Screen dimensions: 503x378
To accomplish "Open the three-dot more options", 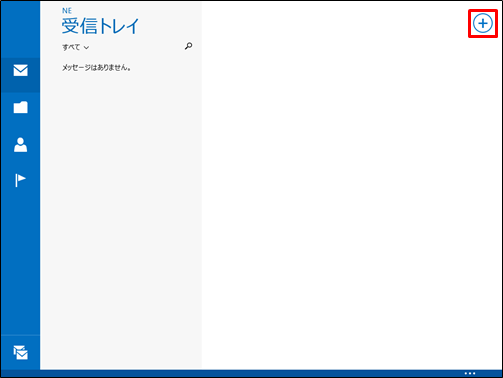I will click(x=470, y=373).
